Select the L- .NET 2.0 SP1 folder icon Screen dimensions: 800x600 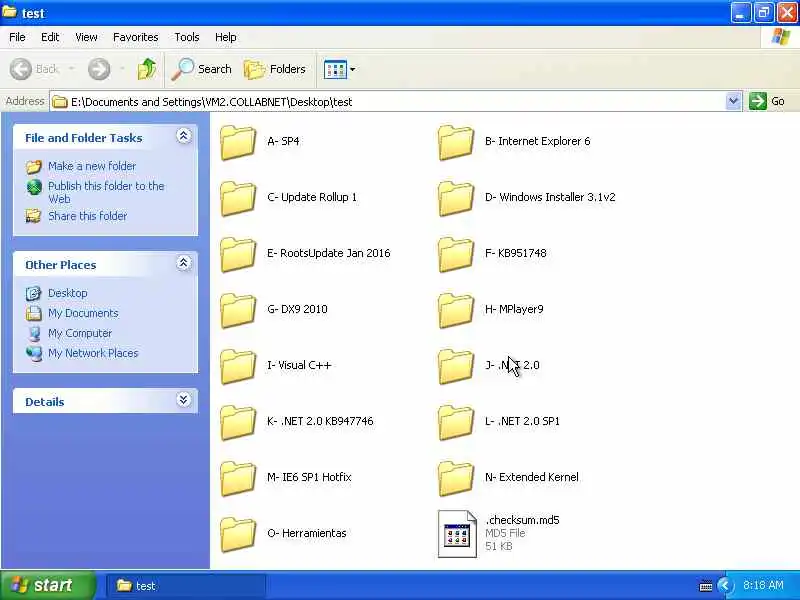click(x=456, y=423)
